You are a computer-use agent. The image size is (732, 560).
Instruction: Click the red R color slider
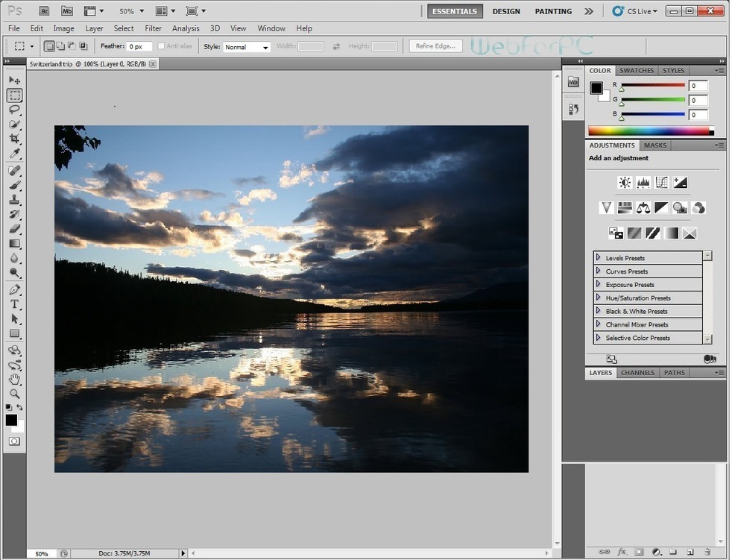[x=652, y=85]
